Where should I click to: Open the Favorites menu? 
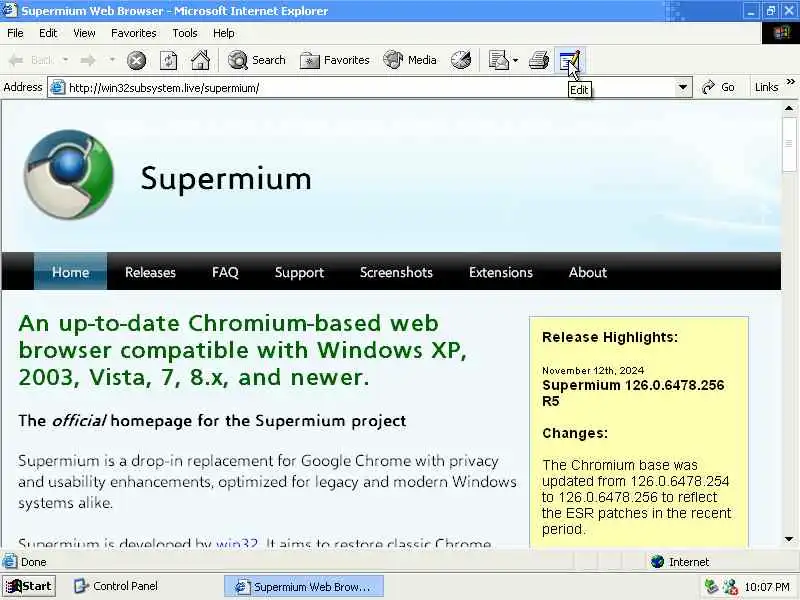click(x=134, y=33)
